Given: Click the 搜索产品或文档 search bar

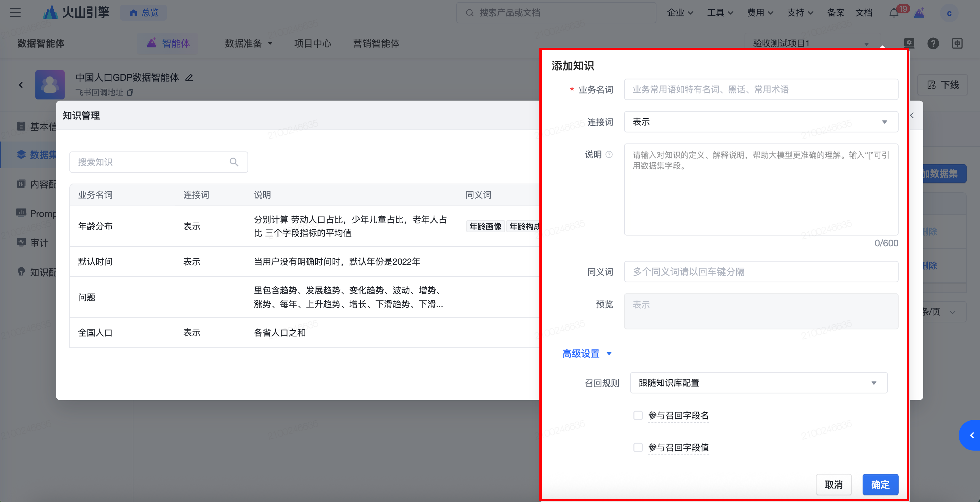Looking at the screenshot, I should pos(556,13).
